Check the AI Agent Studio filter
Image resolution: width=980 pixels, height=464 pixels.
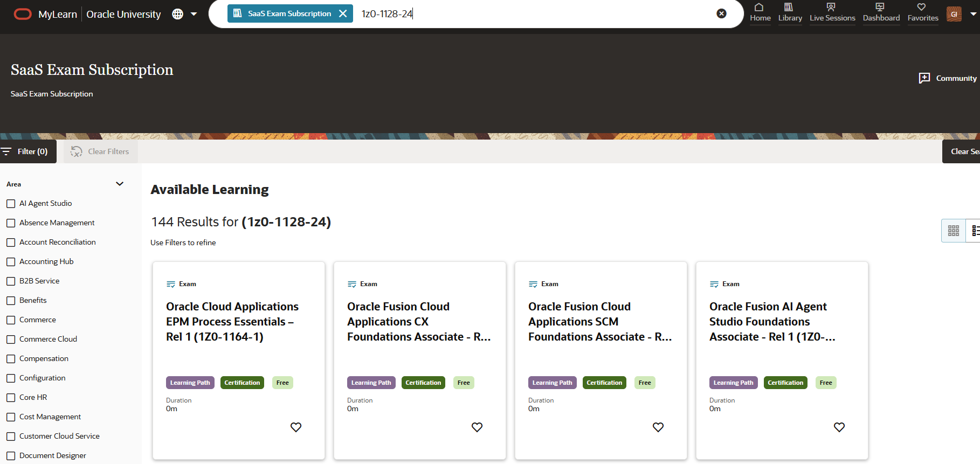tap(11, 204)
